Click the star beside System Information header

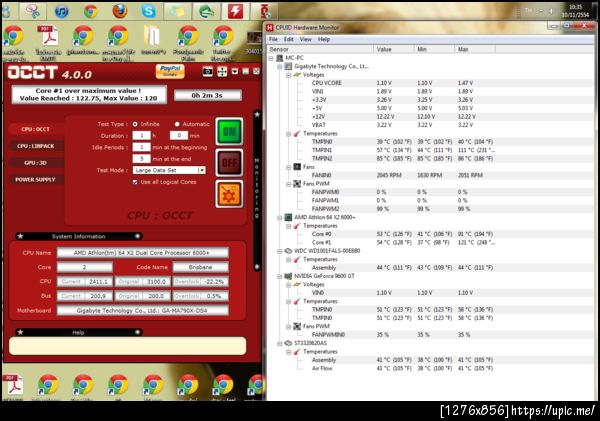coord(20,236)
